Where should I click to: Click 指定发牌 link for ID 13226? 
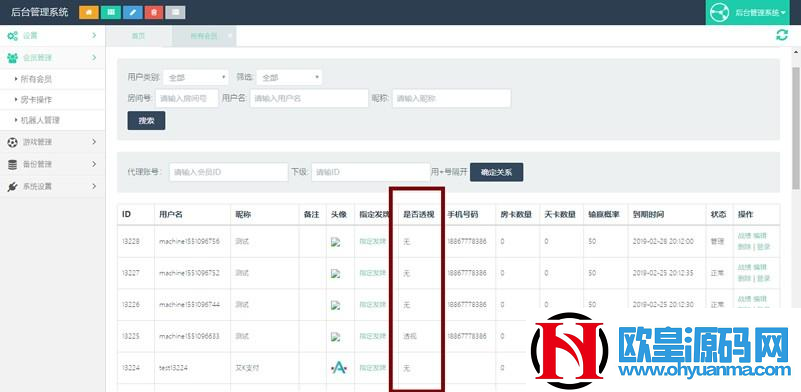point(372,305)
